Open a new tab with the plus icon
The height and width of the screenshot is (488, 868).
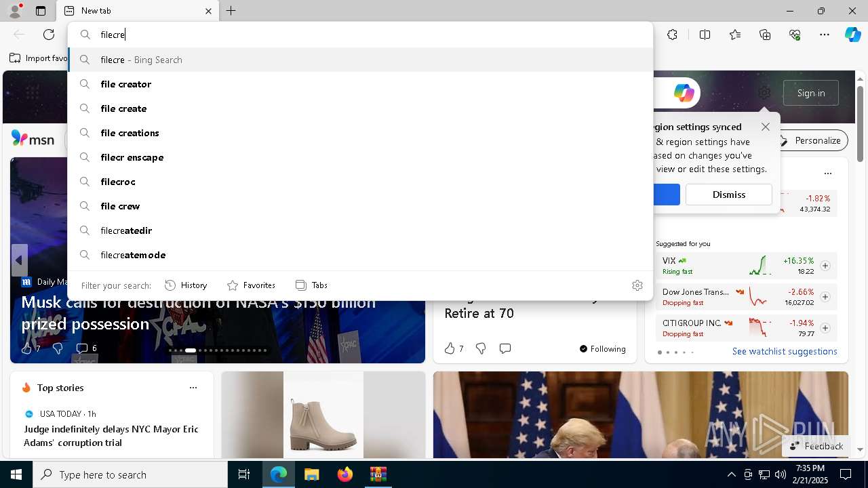click(x=231, y=11)
